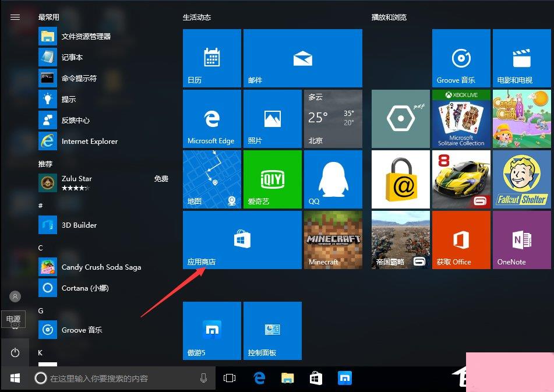Click the # letter group header
Screen dimensions: 554x392
click(x=40, y=206)
